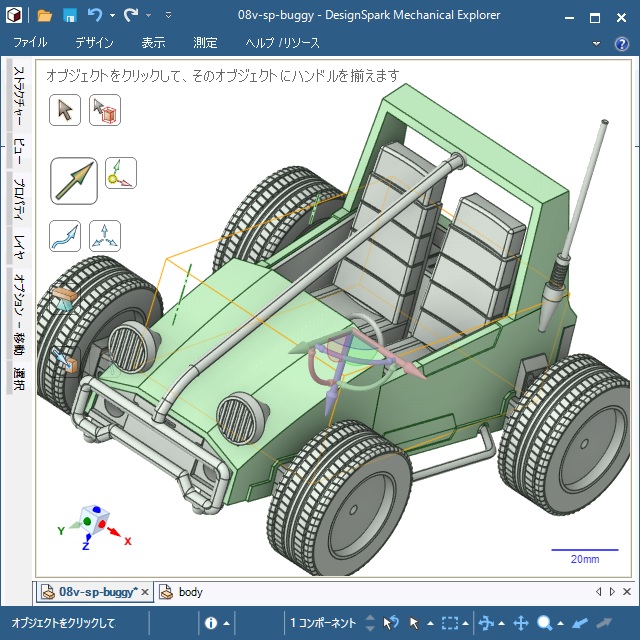This screenshot has width=640, height=640.
Task: Open the Undo history dropdown arrow
Action: [x=112, y=16]
